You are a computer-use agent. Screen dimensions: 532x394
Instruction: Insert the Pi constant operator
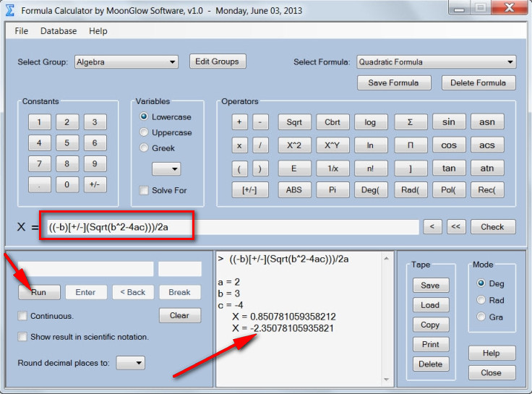[x=332, y=189]
